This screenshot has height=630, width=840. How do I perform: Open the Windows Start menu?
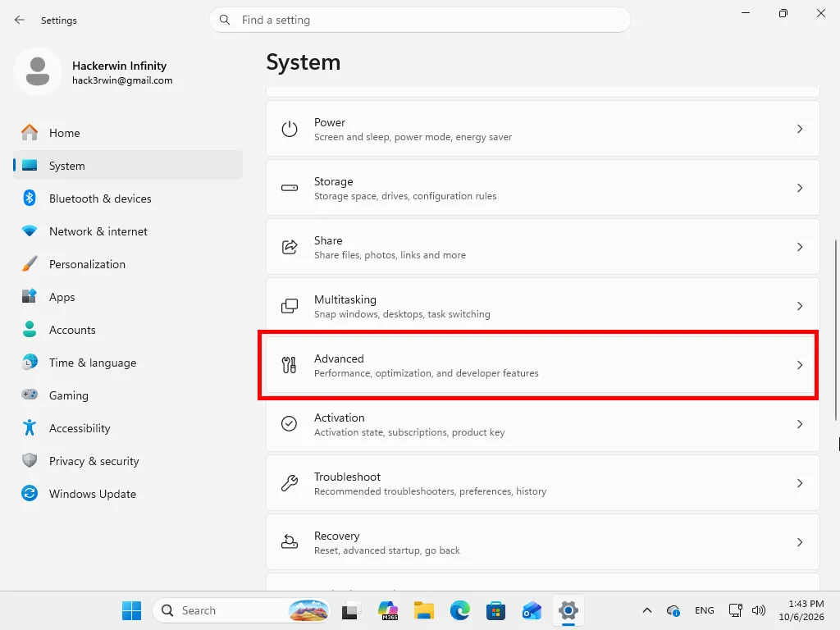(131, 610)
